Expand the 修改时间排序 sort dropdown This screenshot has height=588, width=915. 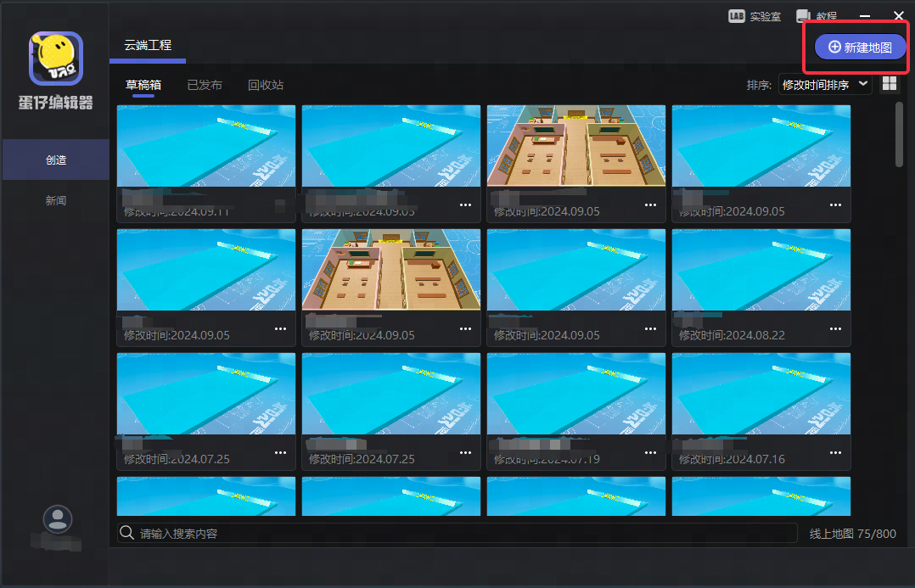[x=825, y=85]
